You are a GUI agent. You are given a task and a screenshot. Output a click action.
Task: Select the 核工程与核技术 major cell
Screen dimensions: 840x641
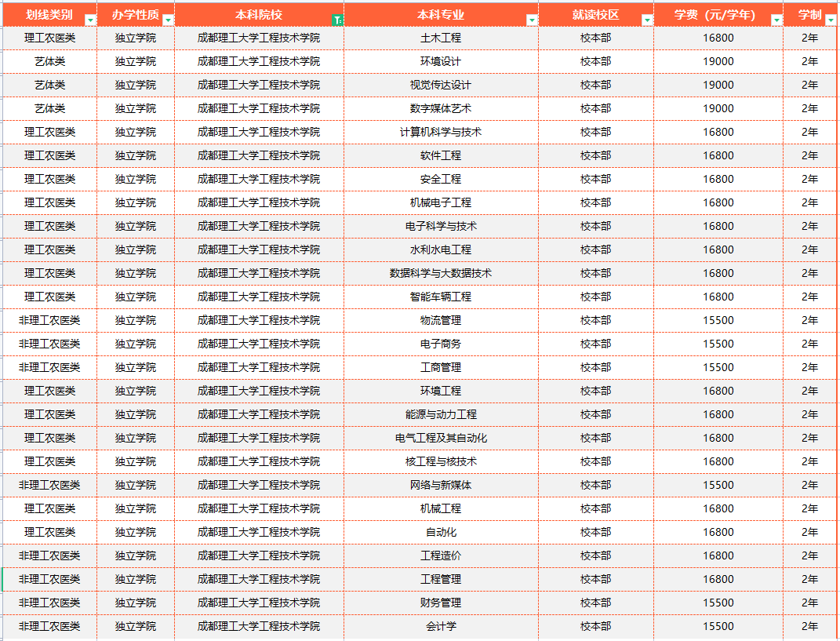click(441, 462)
